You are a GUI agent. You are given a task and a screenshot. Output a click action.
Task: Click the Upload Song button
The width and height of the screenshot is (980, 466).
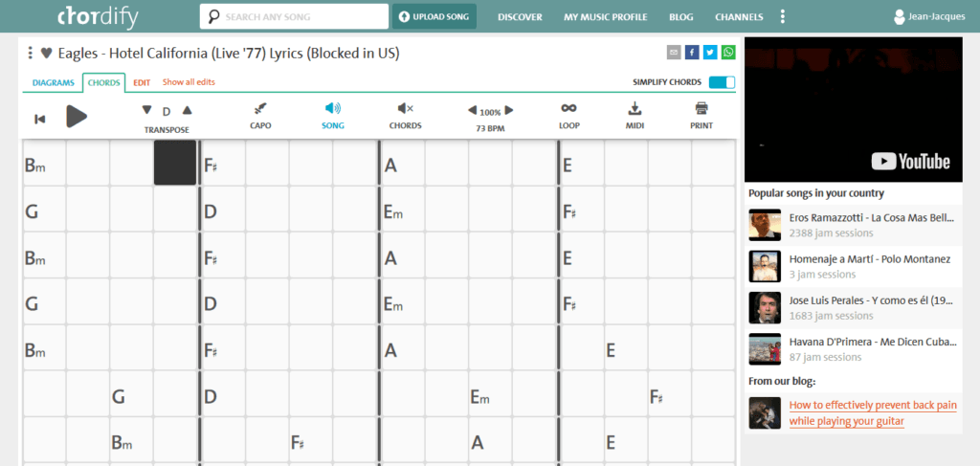434,17
